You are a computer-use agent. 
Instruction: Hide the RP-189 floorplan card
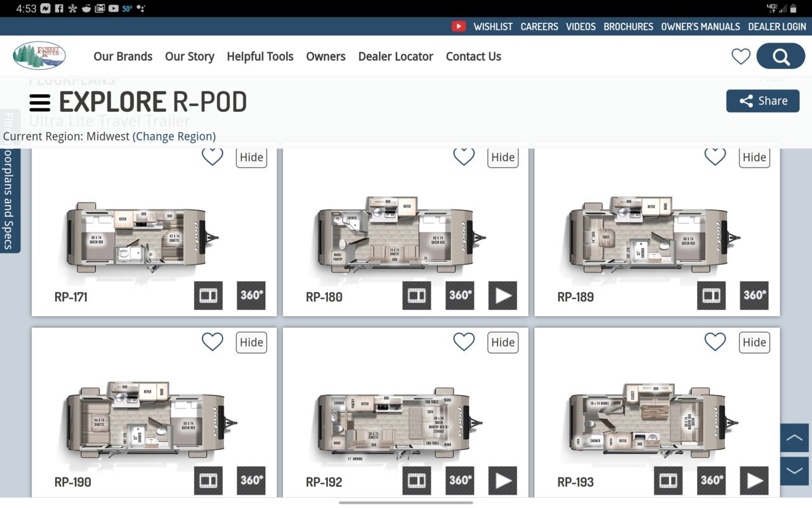pyautogui.click(x=754, y=157)
